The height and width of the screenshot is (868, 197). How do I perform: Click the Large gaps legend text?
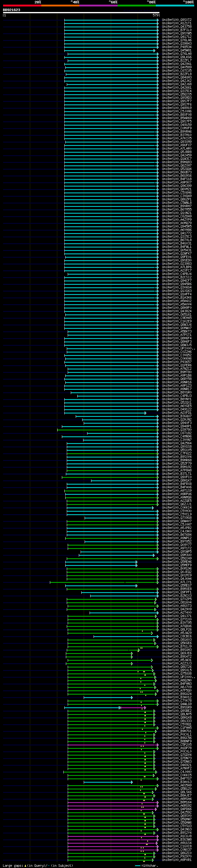tap(38, 865)
